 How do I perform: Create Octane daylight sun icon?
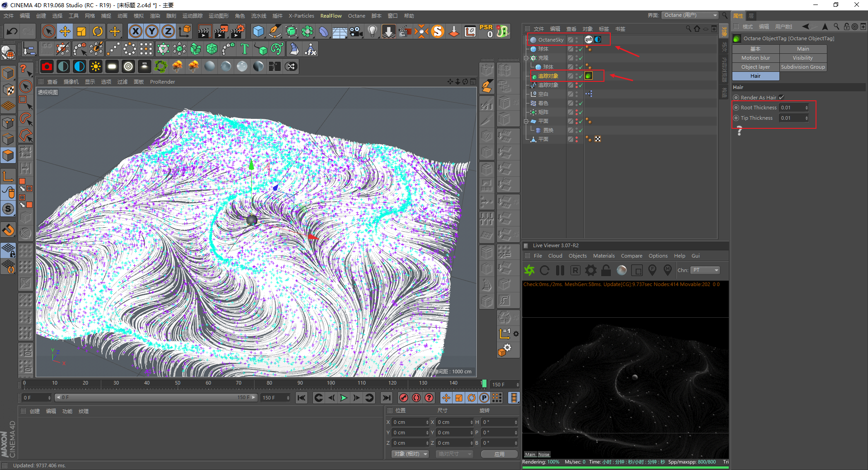(x=95, y=66)
